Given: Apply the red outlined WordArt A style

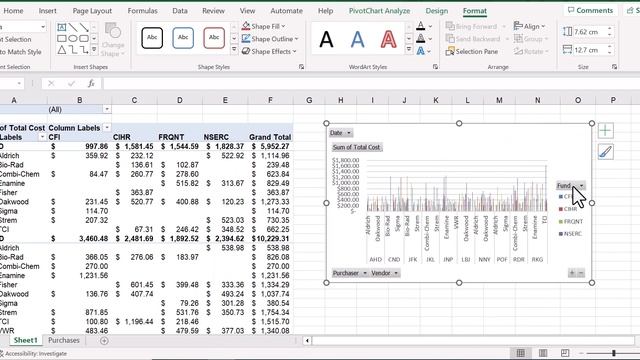Looking at the screenshot, I should click(388, 40).
